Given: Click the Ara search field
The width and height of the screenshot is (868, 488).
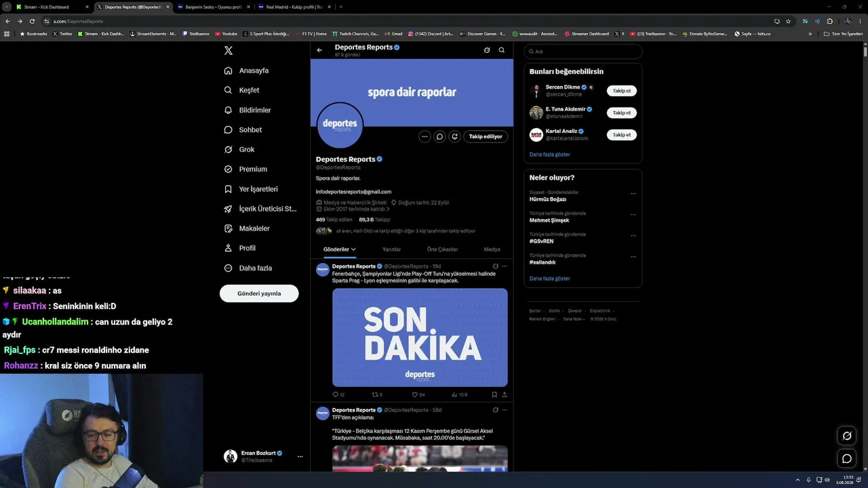Looking at the screenshot, I should coord(583,52).
